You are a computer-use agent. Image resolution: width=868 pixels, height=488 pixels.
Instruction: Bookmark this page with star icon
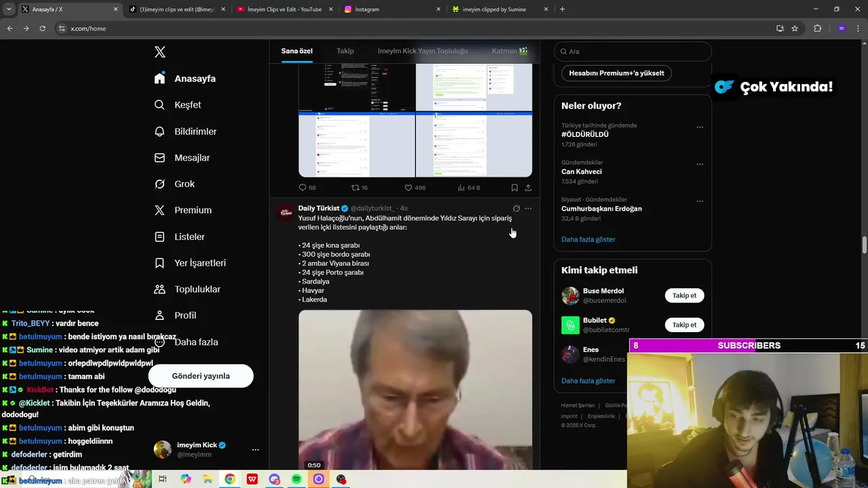coord(795,28)
